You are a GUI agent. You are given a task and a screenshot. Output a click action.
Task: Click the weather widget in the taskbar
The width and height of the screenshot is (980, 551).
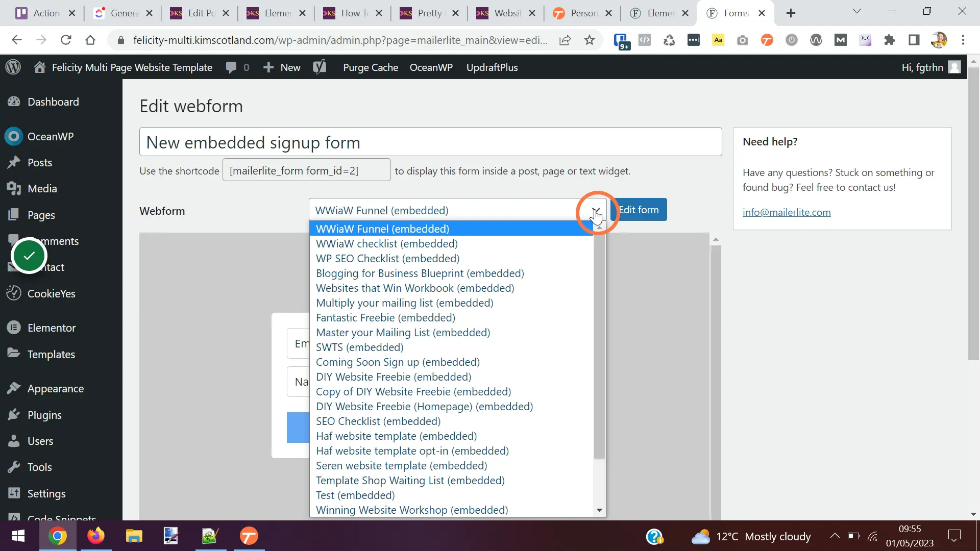point(751,536)
